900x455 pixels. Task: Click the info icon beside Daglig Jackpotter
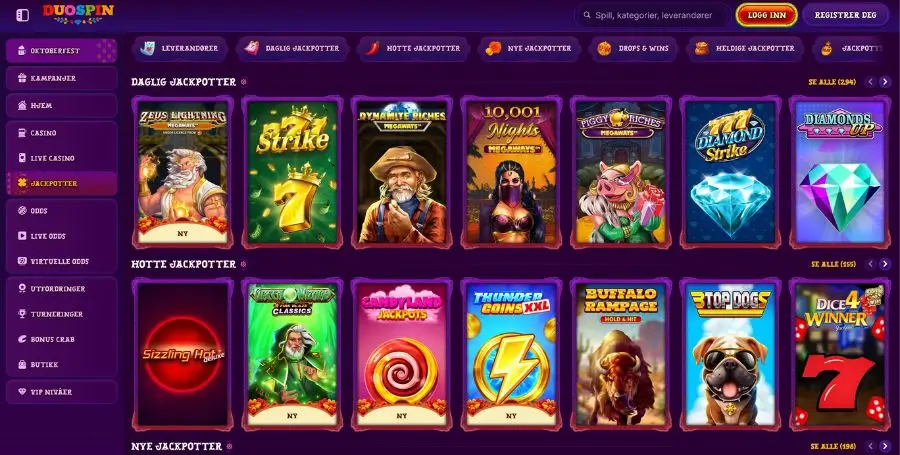(243, 82)
